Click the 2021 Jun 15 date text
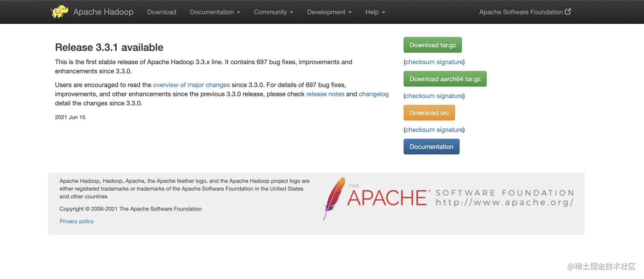644x279 pixels. pos(70,117)
